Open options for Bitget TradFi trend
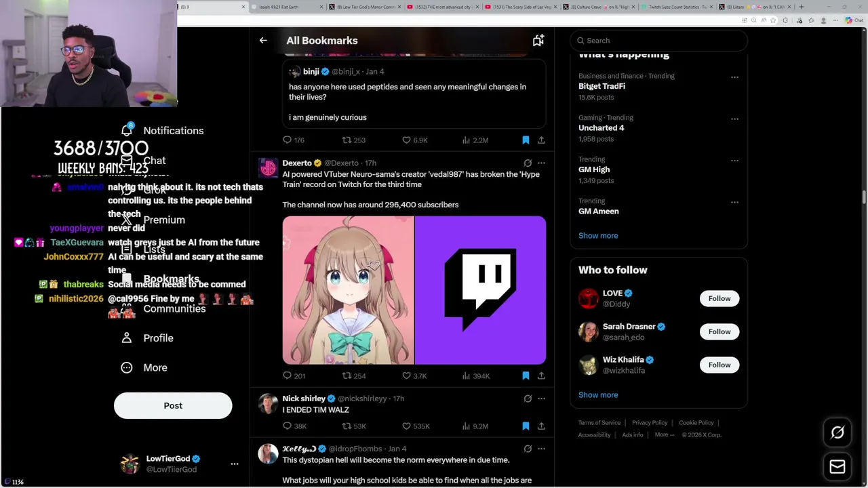868x488 pixels. click(734, 77)
